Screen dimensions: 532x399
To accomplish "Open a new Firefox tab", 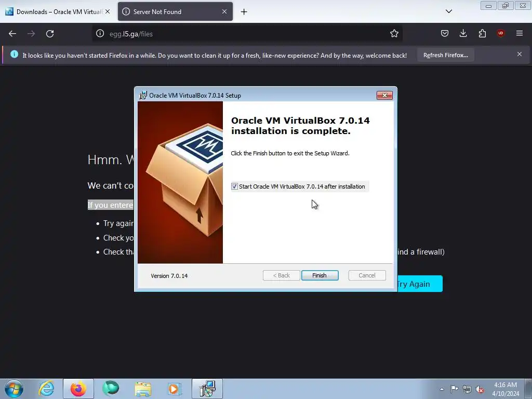I will [244, 12].
